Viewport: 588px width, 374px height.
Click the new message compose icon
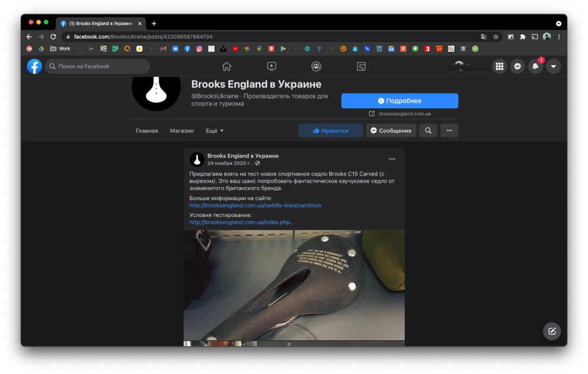click(552, 331)
